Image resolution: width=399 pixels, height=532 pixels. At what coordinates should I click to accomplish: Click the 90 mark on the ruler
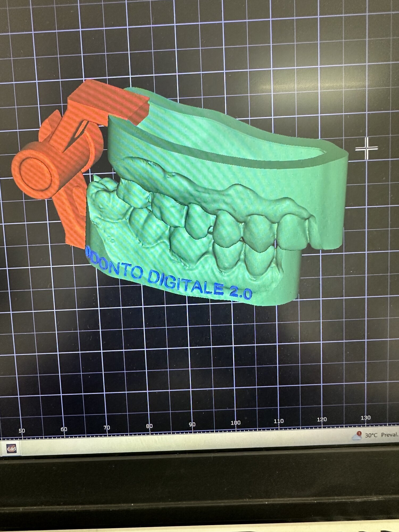point(192,424)
